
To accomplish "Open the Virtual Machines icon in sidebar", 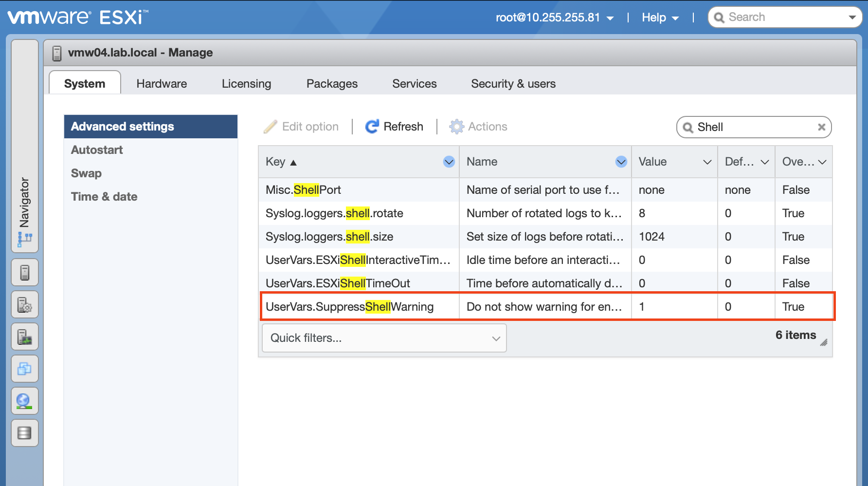I will coord(25,369).
